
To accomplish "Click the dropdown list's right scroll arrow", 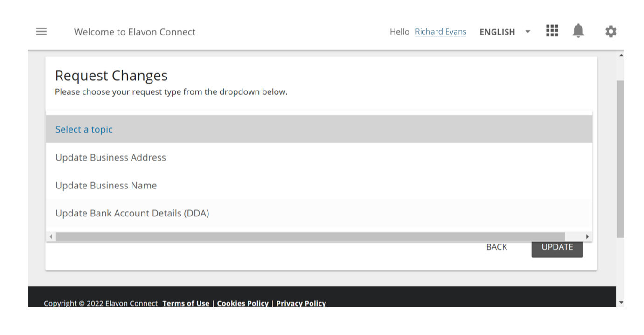I will (587, 237).
